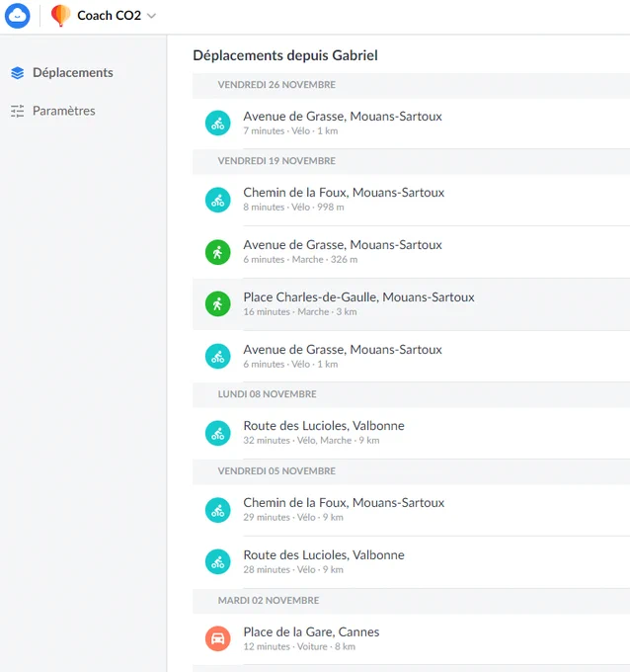630x672 pixels.
Task: Expand the Coach CO2 app switcher chevron
Action: (151, 16)
